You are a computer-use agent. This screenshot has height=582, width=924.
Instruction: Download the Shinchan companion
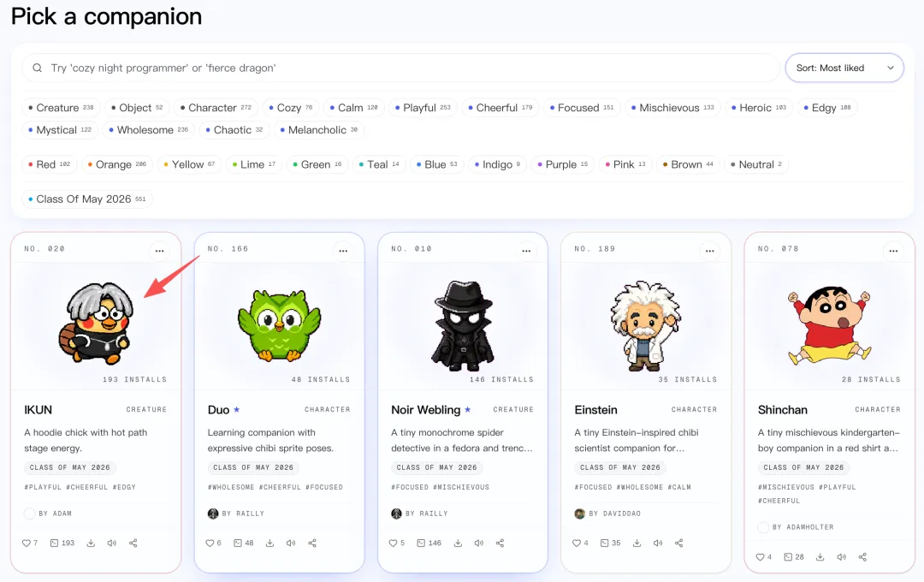click(820, 557)
